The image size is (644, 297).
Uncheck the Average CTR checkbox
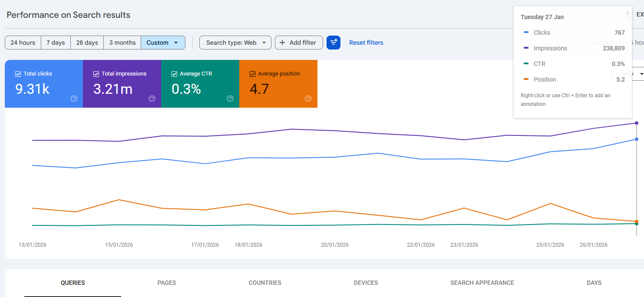pos(174,74)
